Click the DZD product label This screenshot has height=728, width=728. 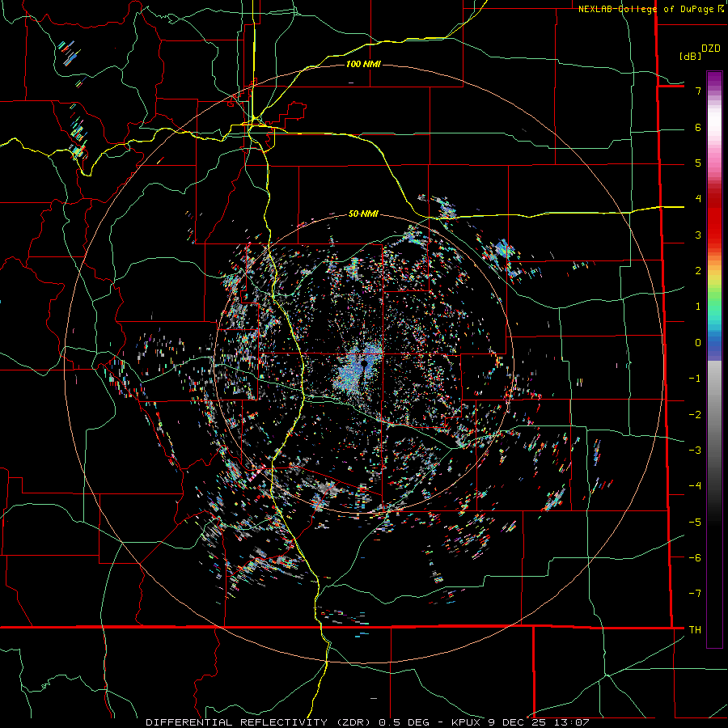point(711,49)
